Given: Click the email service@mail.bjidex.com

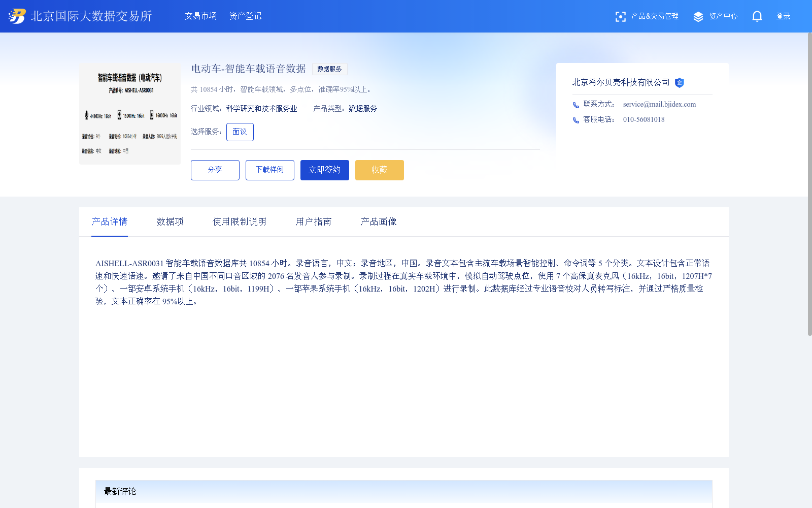Looking at the screenshot, I should click(x=659, y=105).
